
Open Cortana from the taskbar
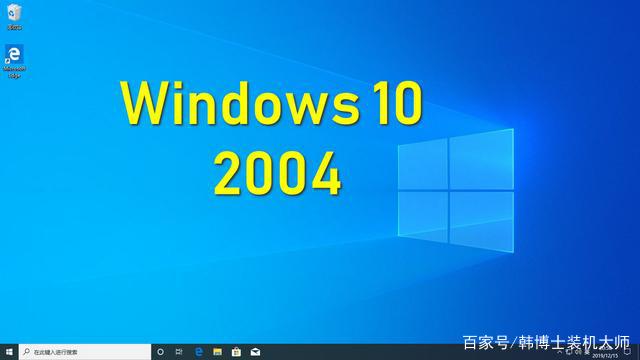point(160,352)
